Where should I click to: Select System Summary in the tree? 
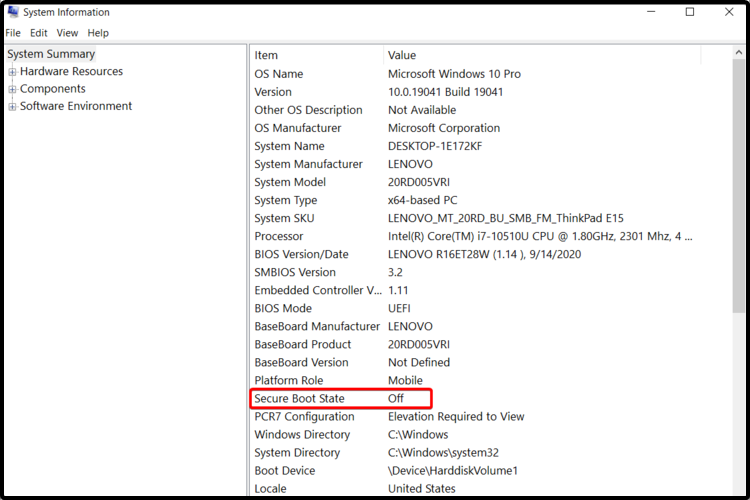[51, 54]
